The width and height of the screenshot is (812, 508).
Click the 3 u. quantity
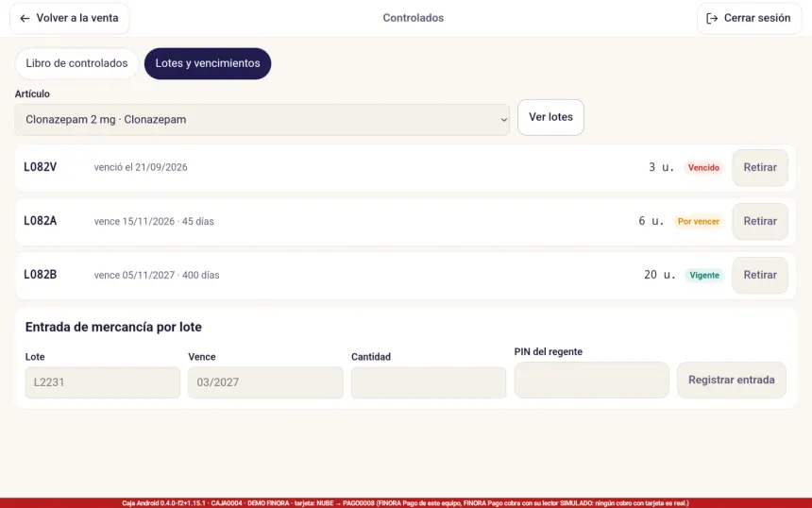661,167
